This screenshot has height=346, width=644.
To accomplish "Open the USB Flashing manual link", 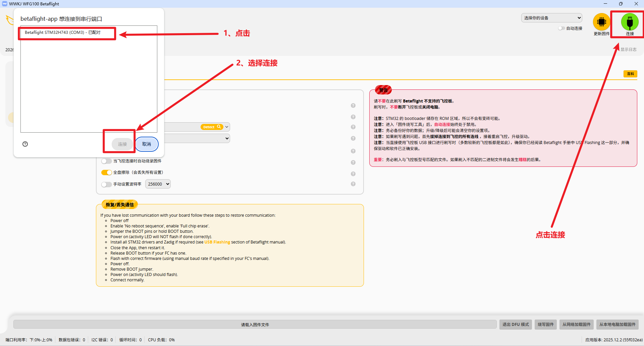I will [x=217, y=242].
